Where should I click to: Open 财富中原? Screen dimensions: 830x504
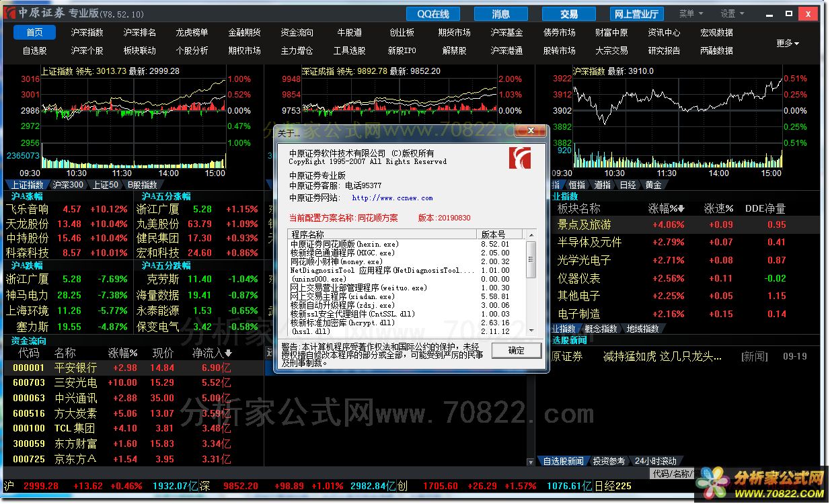point(612,32)
